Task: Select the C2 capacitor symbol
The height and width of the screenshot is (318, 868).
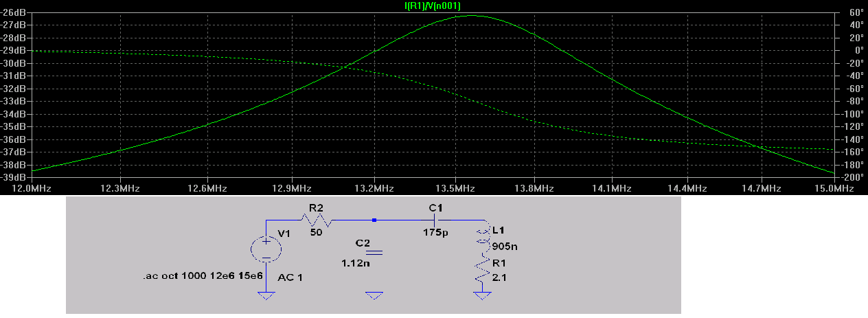Action: [x=374, y=253]
